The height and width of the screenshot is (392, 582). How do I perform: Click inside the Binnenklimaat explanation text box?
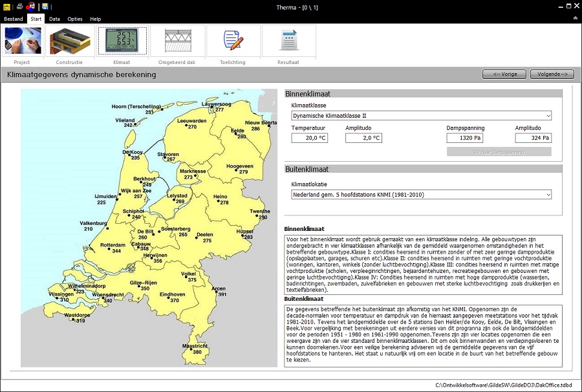[x=423, y=265]
